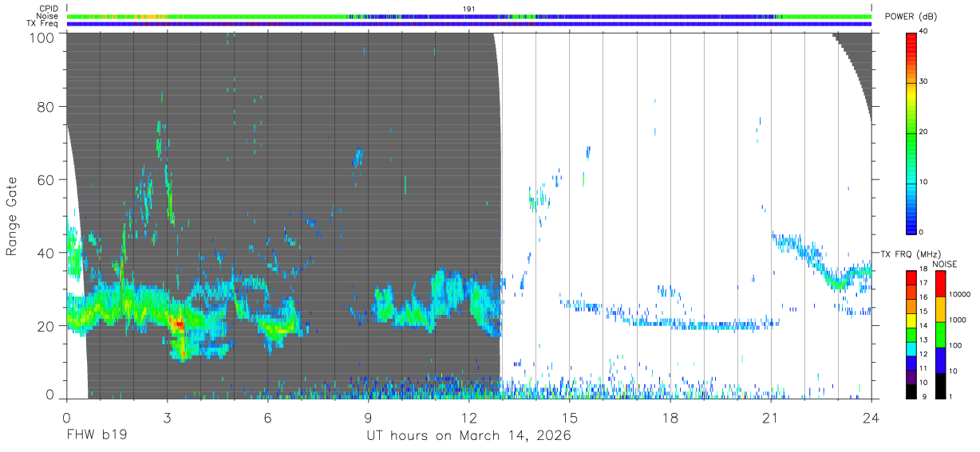
Task: Click the 30 tick on the POWER colorbar
Action: pos(925,82)
